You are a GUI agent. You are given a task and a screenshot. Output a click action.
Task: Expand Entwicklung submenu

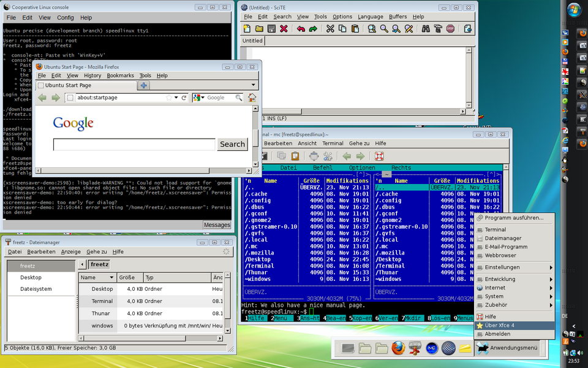coord(514,279)
